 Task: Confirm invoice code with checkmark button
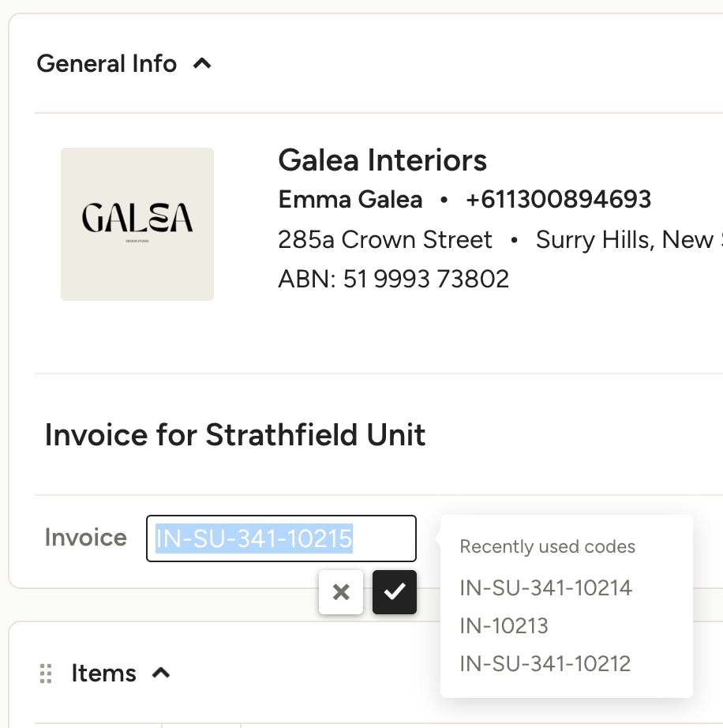tap(395, 592)
